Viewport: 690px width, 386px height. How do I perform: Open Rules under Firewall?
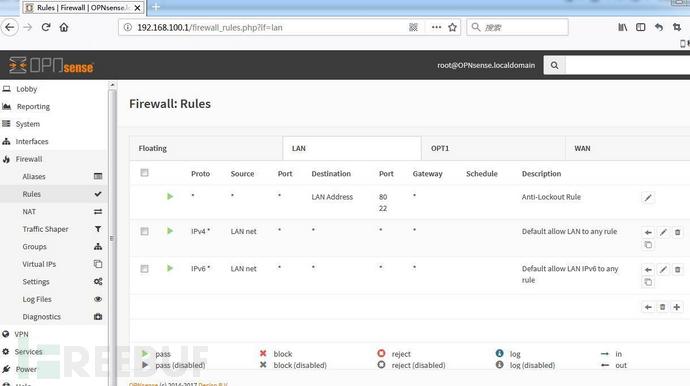54,194
